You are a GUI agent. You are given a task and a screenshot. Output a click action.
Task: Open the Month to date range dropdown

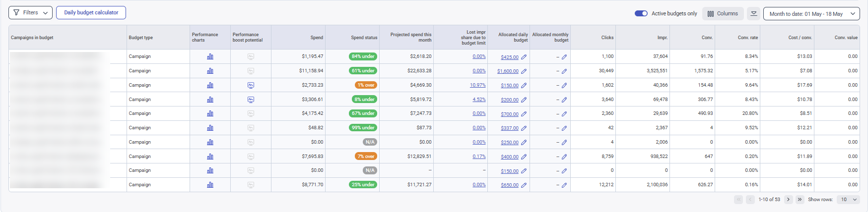(811, 14)
